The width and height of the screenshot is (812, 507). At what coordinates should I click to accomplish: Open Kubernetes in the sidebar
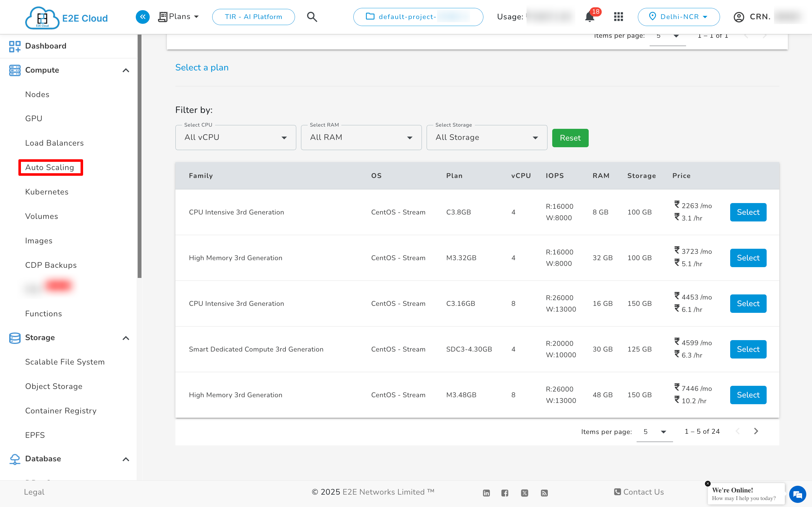(47, 192)
